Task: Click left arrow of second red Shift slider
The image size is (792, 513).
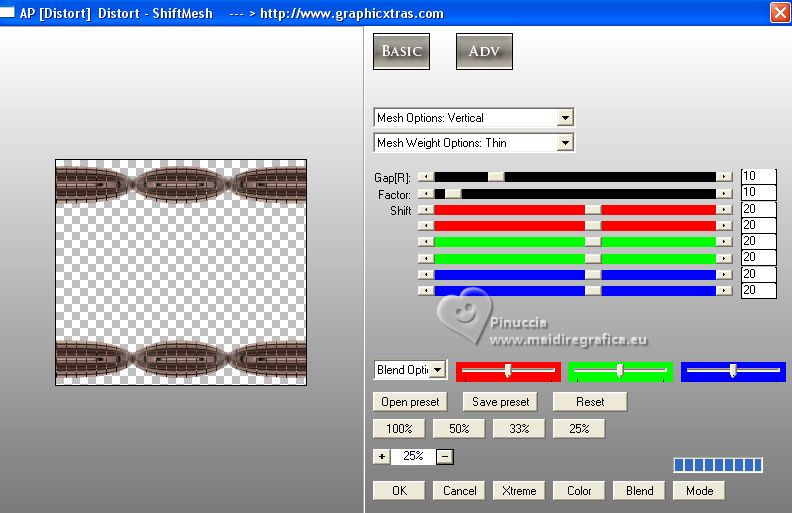Action: coord(426,226)
